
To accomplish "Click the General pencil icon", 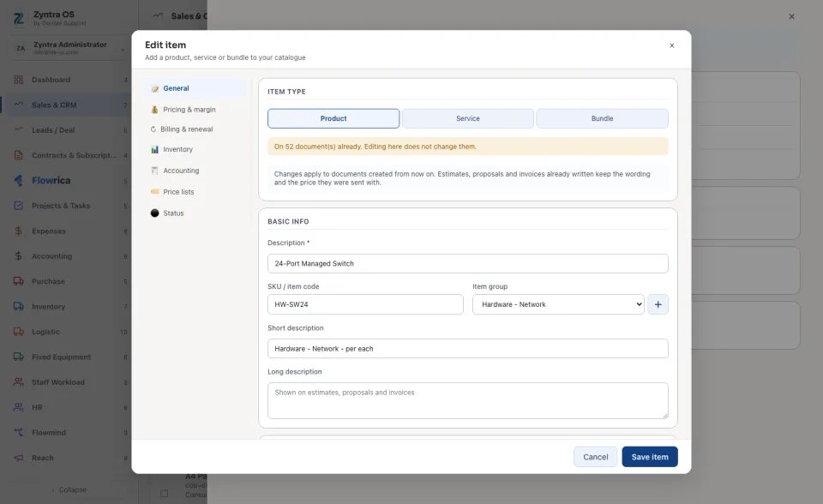I will pos(155,89).
